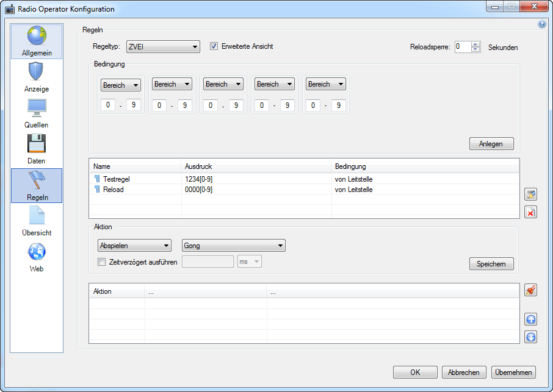553x392 pixels.
Task: Open the Abspielen action type dropdown
Action: click(x=134, y=246)
